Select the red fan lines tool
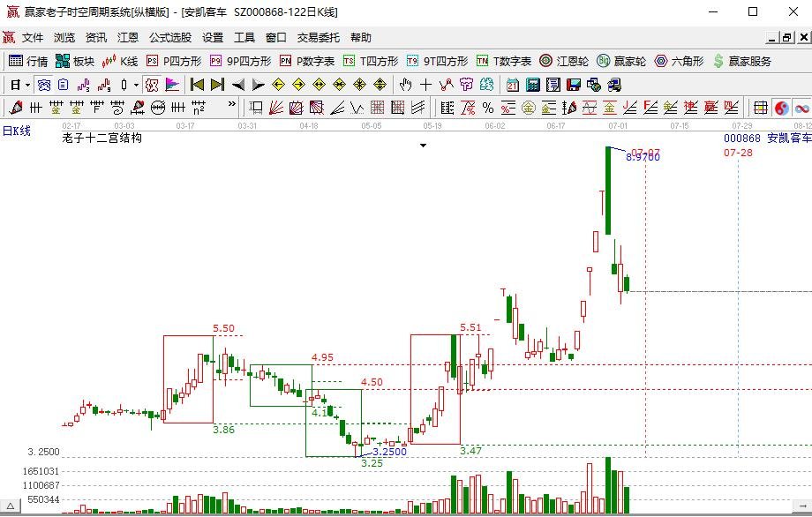 (276, 108)
